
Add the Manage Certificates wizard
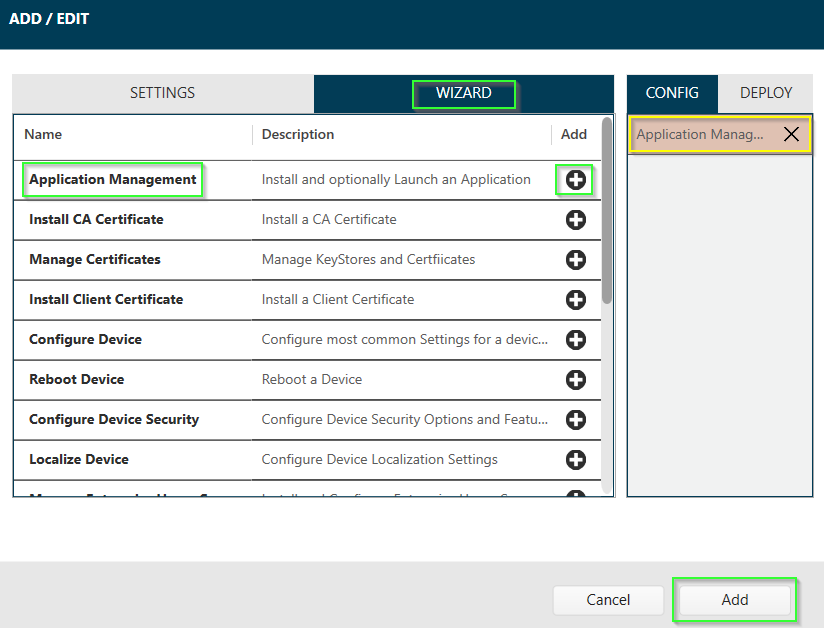(576, 260)
